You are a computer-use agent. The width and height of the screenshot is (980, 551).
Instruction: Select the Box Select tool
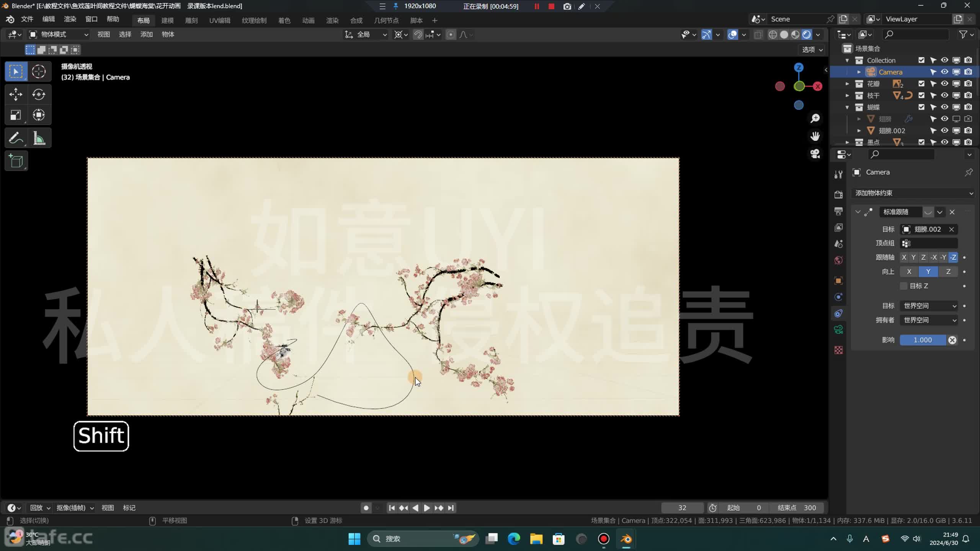(x=16, y=72)
